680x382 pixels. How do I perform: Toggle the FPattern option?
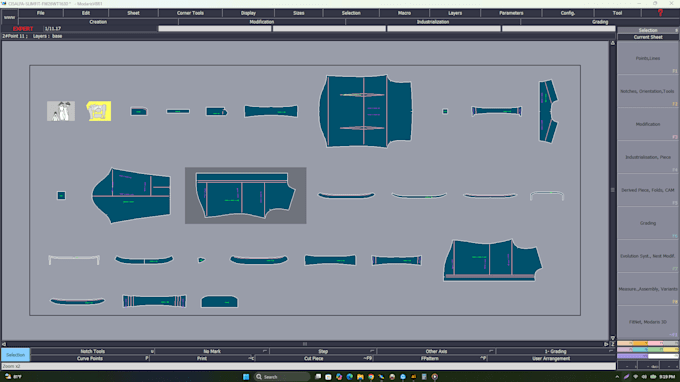430,359
